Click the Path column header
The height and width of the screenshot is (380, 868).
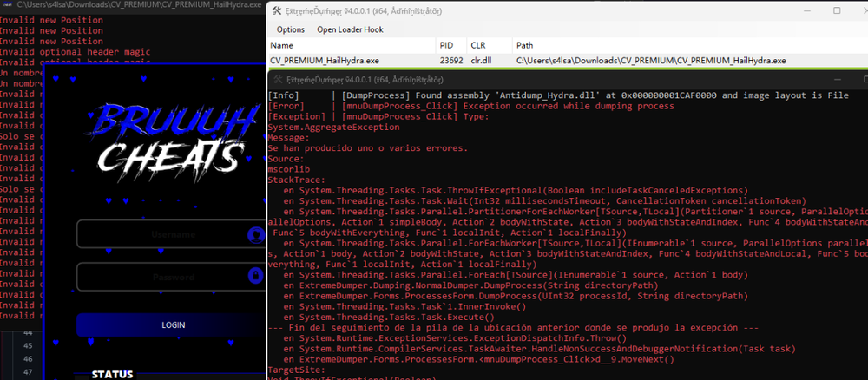click(525, 45)
